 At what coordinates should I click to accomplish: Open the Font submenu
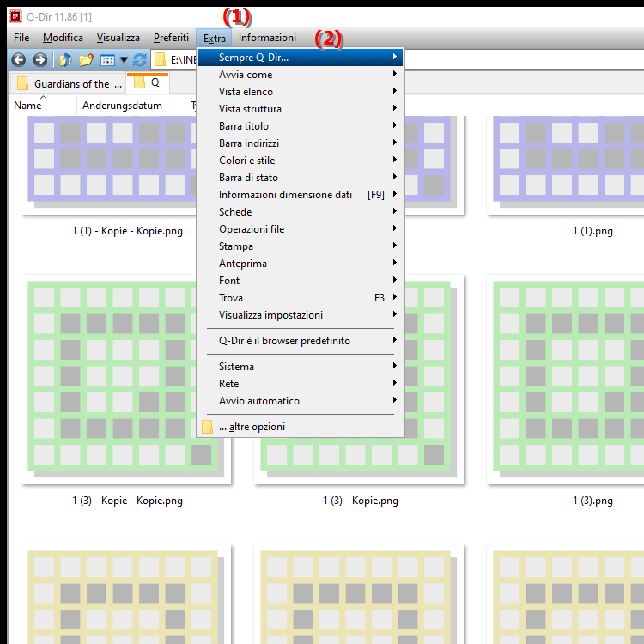click(x=301, y=281)
